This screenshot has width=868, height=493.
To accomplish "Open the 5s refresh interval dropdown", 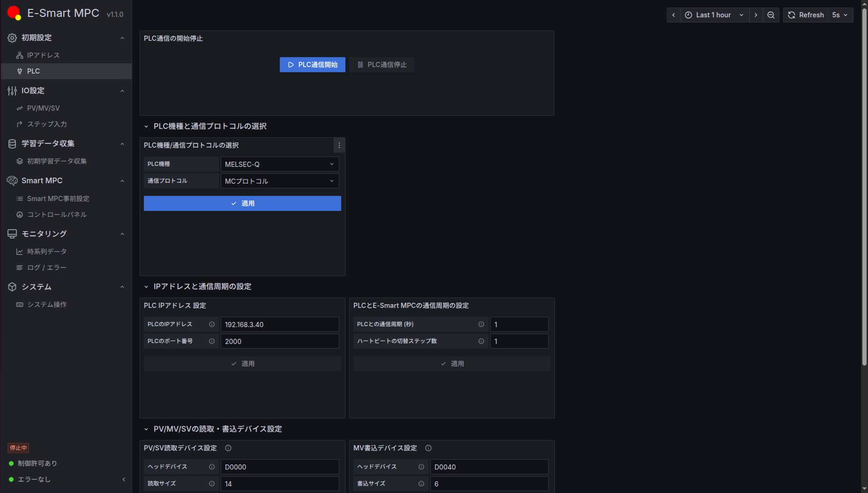I will pos(840,15).
